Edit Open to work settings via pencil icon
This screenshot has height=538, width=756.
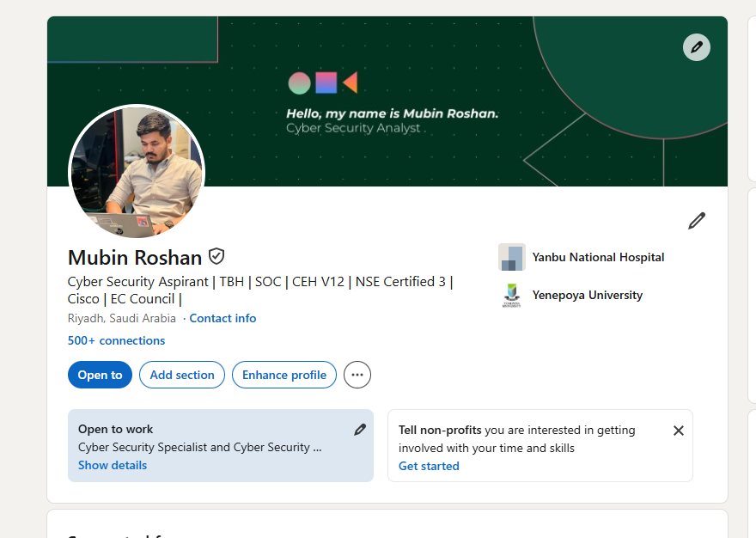[x=360, y=429]
